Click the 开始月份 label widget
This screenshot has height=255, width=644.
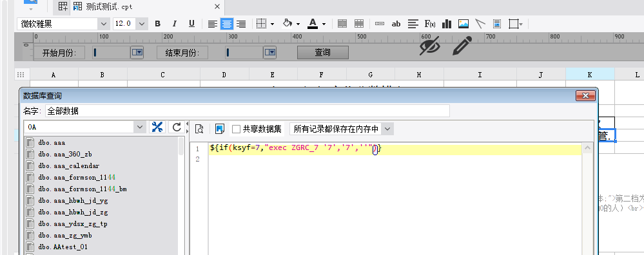[x=59, y=52]
